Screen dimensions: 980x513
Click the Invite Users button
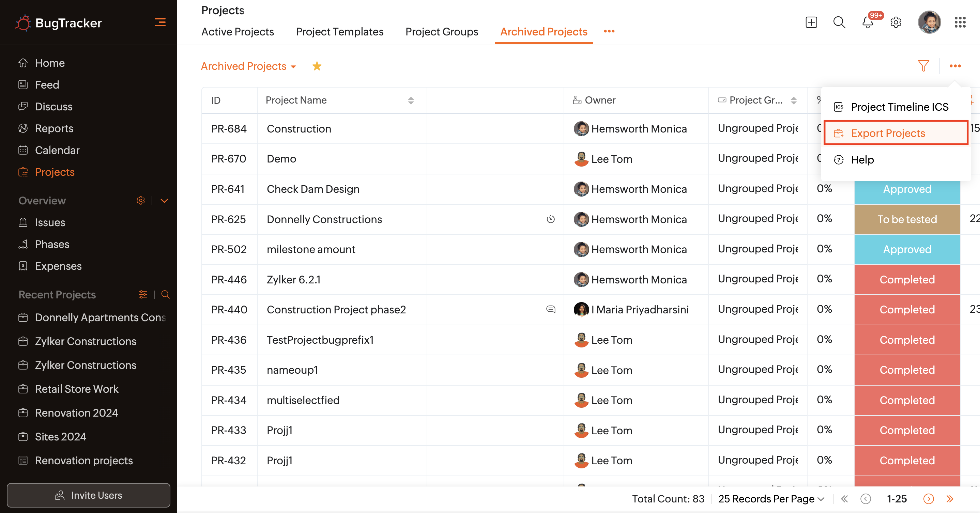coord(88,495)
